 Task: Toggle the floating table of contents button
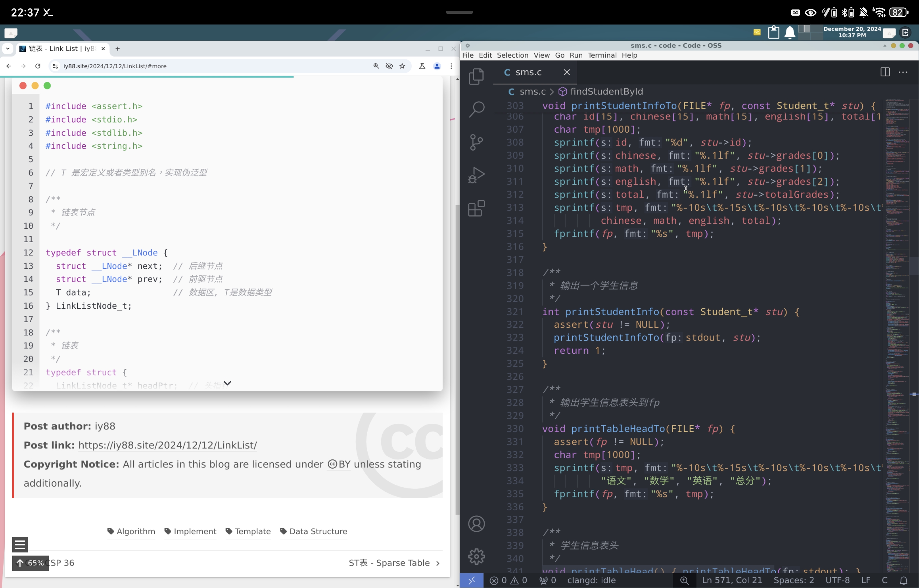pyautogui.click(x=20, y=544)
